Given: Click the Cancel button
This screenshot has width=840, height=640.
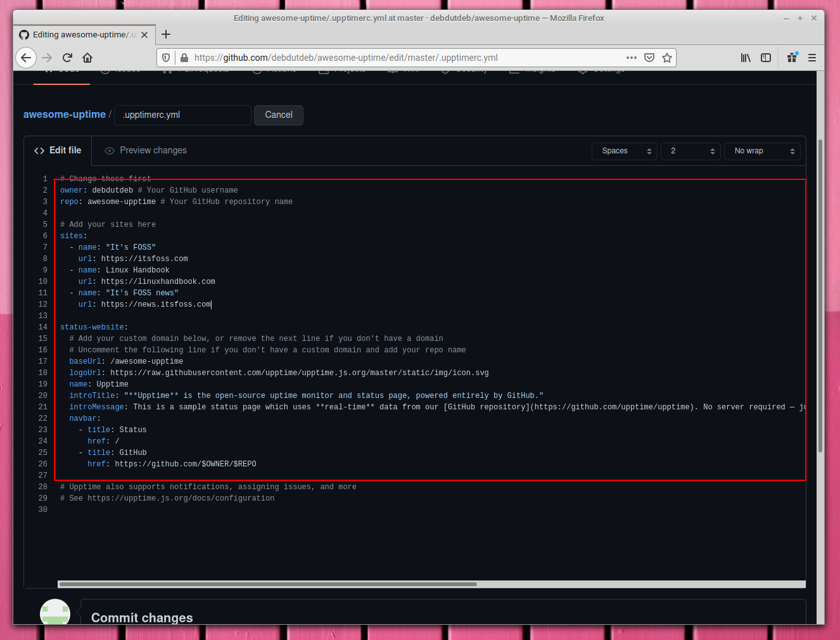Looking at the screenshot, I should tap(278, 115).
